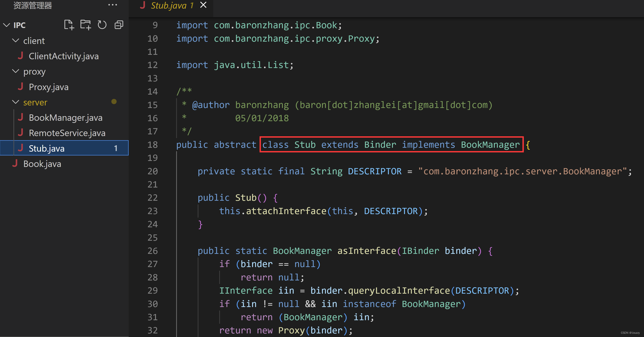Click the @author tag in the comment

[211, 105]
